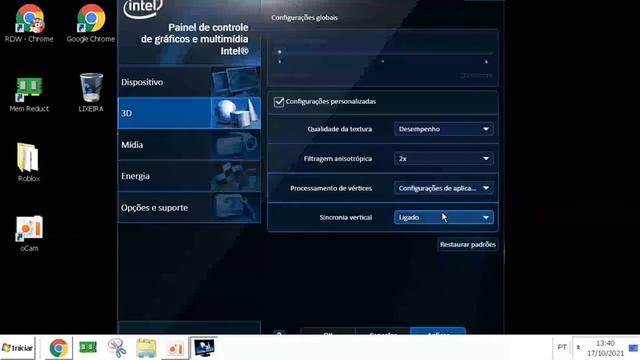
Task: Click the PT language indicator
Action: click(x=562, y=347)
